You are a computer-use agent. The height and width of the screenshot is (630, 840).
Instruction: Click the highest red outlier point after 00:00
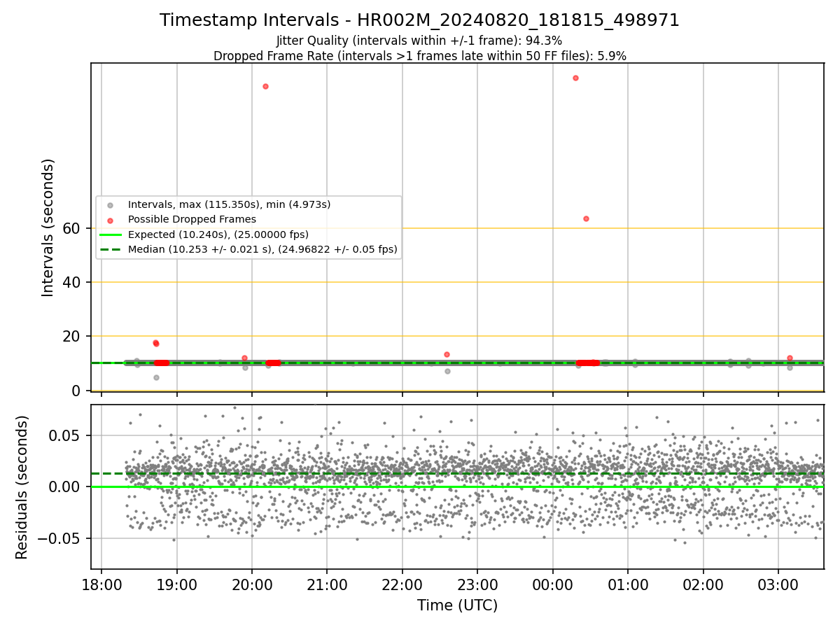[575, 78]
